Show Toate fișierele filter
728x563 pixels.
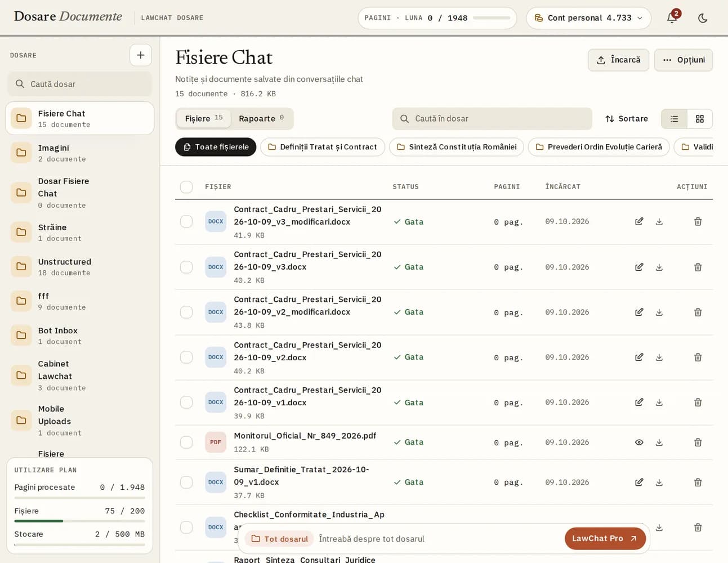click(216, 147)
